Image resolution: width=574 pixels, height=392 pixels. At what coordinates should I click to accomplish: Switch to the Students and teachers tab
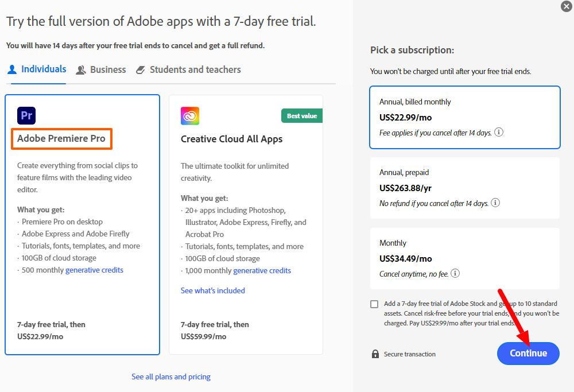[x=188, y=70]
